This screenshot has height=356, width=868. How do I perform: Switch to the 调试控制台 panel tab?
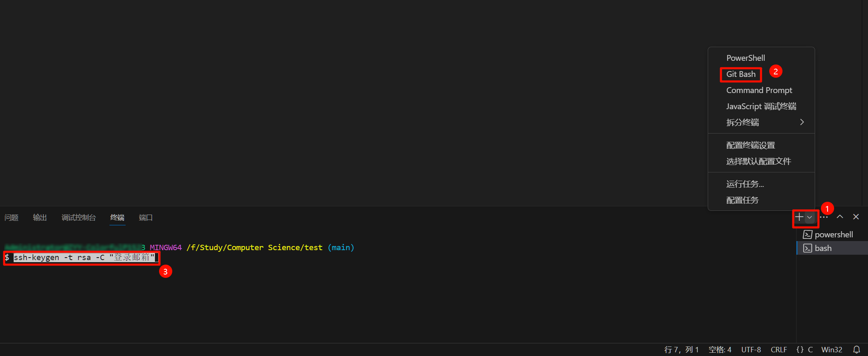click(x=78, y=217)
